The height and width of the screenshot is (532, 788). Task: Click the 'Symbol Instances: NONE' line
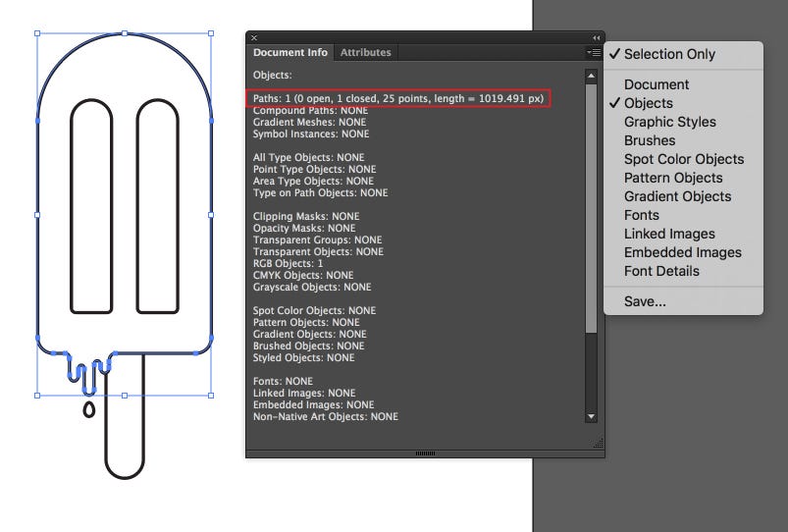point(310,133)
